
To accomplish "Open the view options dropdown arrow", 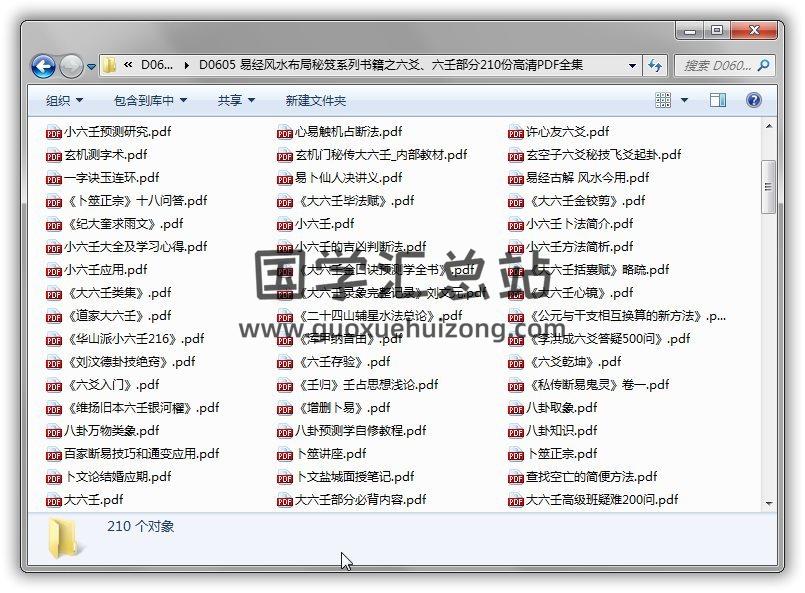I will pyautogui.click(x=684, y=100).
